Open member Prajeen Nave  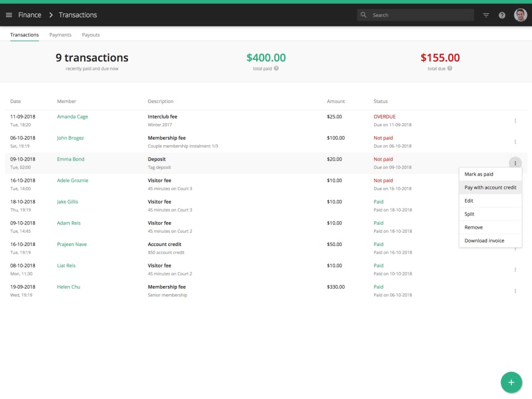coord(71,244)
